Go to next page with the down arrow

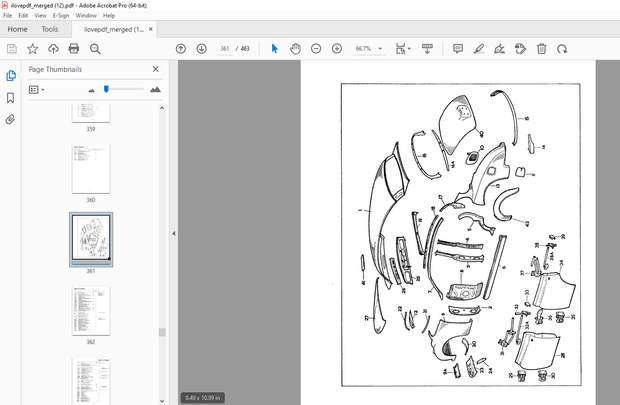(202, 49)
